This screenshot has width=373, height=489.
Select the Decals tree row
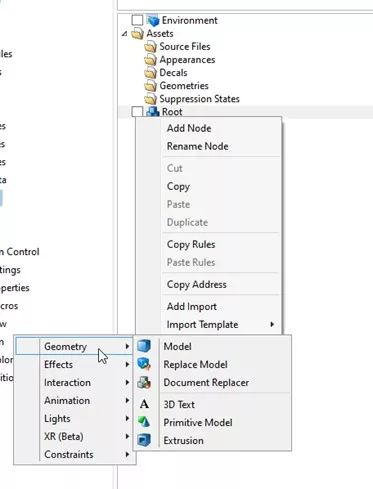coord(173,73)
